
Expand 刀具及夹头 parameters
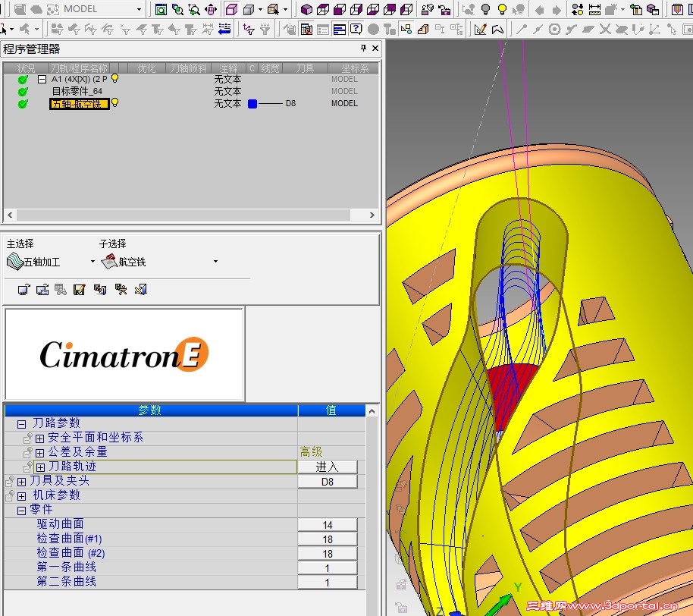click(21, 482)
